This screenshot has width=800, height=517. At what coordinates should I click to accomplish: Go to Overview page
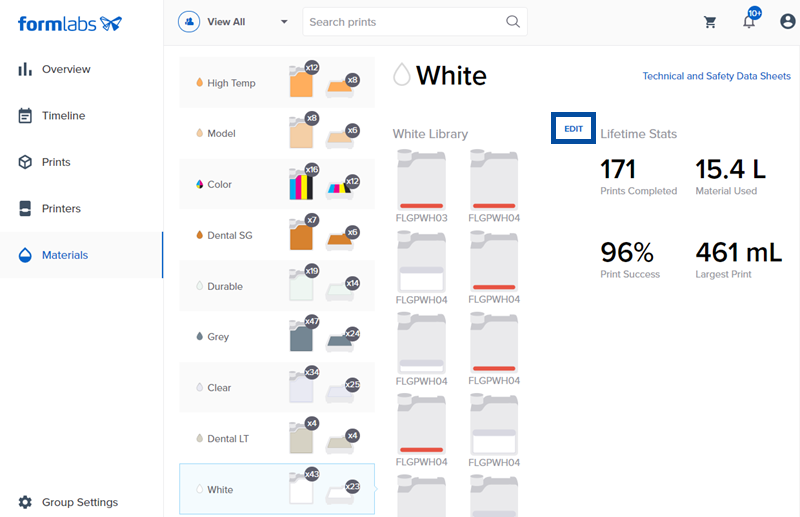pyautogui.click(x=66, y=69)
